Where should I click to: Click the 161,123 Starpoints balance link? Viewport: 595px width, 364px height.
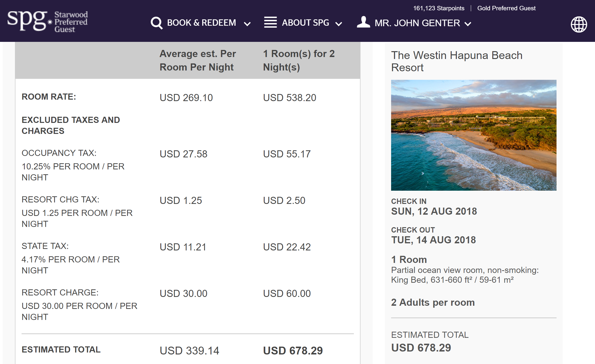pyautogui.click(x=439, y=8)
